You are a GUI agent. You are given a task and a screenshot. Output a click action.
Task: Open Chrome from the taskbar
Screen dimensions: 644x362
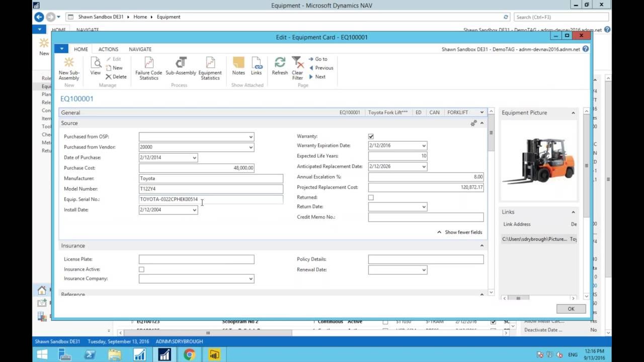pos(189,354)
